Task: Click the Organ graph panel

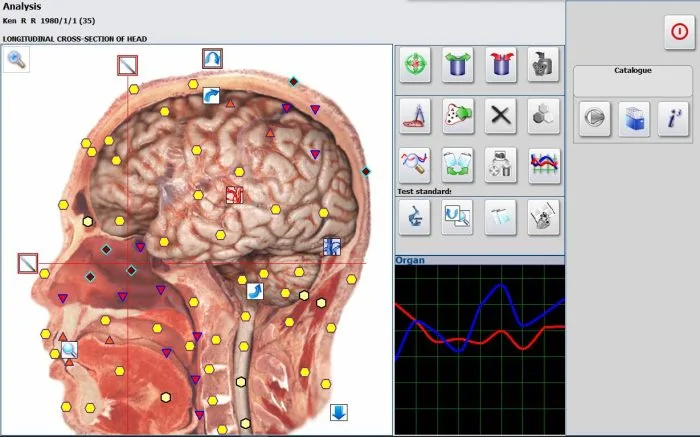Action: [x=479, y=350]
